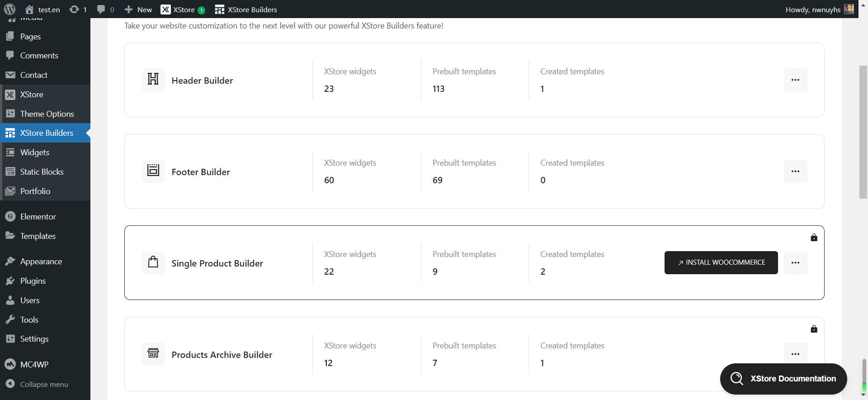Open the New content menu
This screenshot has width=868, height=400.
(x=138, y=10)
